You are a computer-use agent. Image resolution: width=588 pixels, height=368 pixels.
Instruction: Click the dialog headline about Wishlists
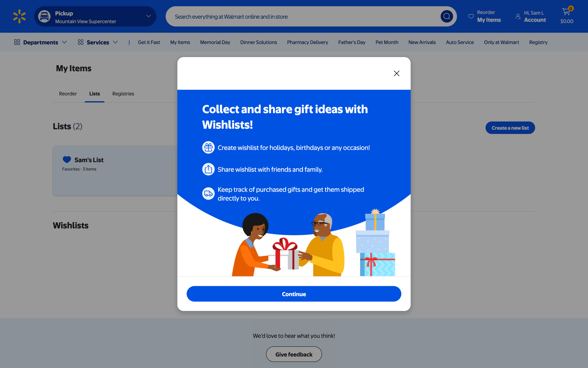[285, 117]
